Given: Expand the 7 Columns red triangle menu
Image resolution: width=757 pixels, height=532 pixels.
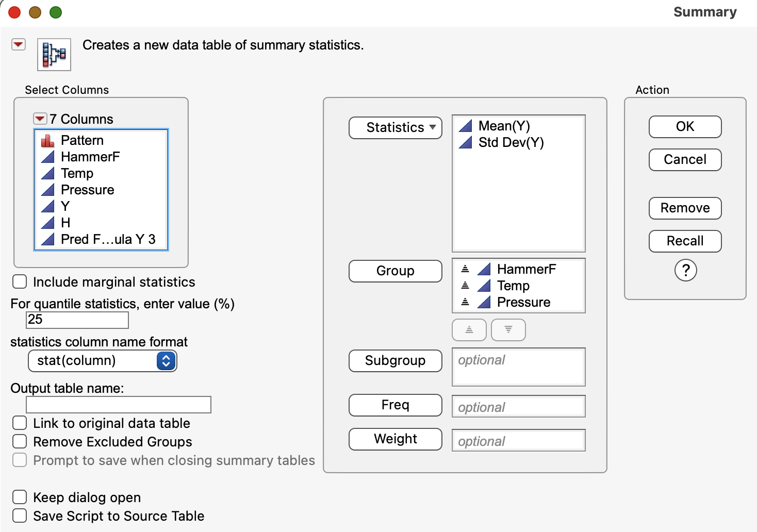Looking at the screenshot, I should coord(40,119).
